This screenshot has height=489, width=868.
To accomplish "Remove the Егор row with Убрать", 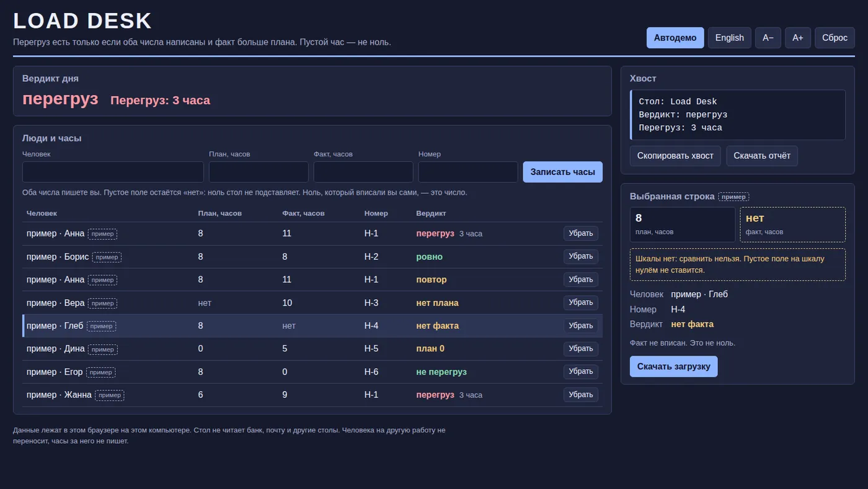I will point(581,372).
